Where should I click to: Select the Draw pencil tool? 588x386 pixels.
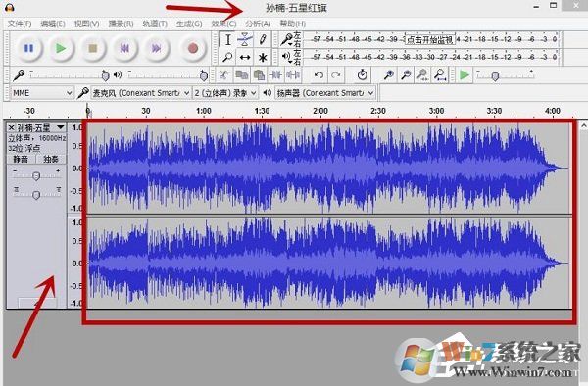pos(263,40)
